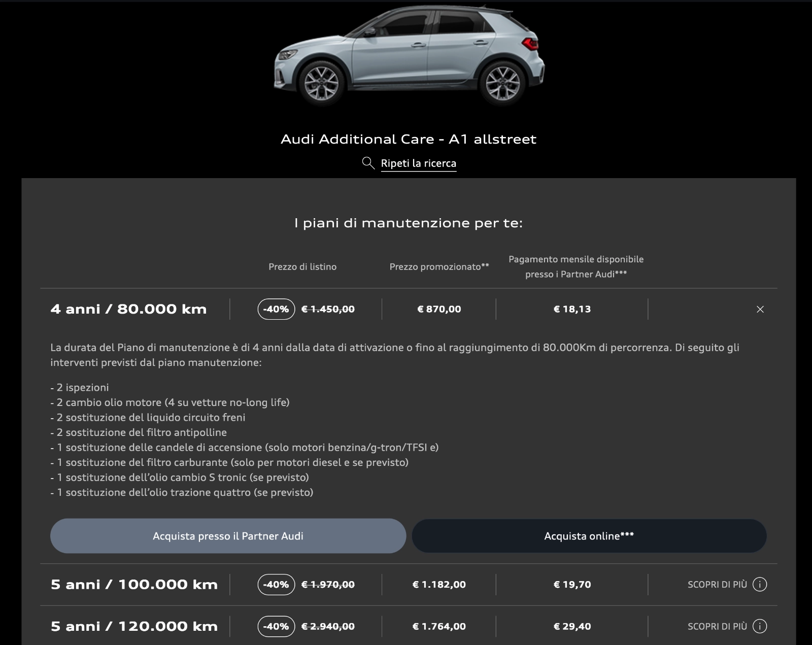The width and height of the screenshot is (812, 645).
Task: Click the € 870,00 promotional price
Action: click(439, 309)
